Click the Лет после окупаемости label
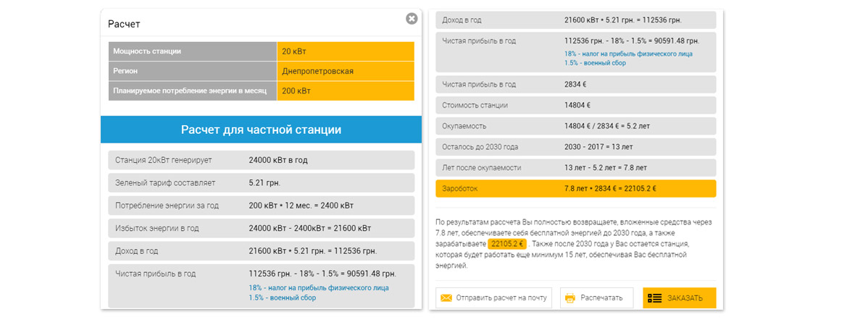 coord(482,167)
